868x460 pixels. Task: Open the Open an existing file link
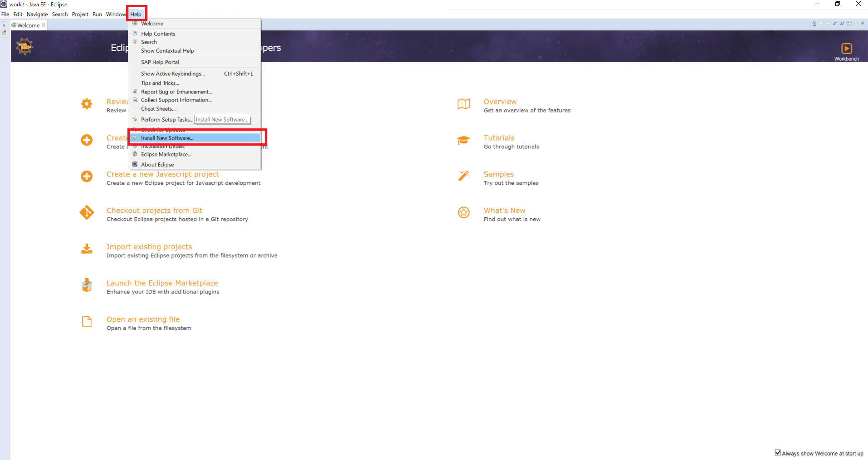tap(143, 319)
